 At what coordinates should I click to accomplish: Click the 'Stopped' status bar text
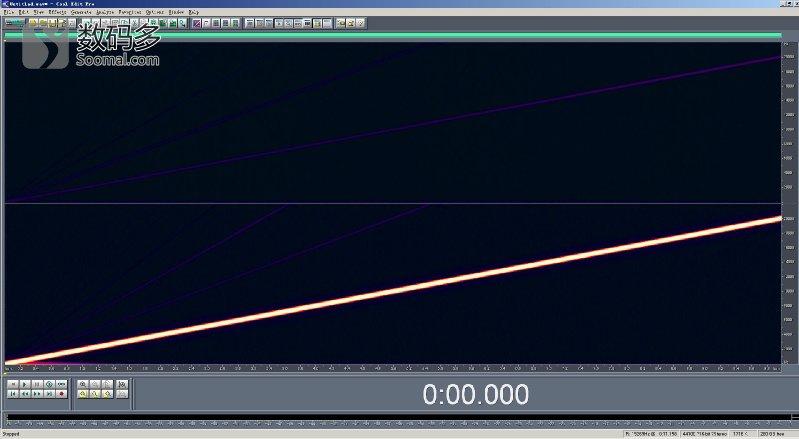point(12,434)
